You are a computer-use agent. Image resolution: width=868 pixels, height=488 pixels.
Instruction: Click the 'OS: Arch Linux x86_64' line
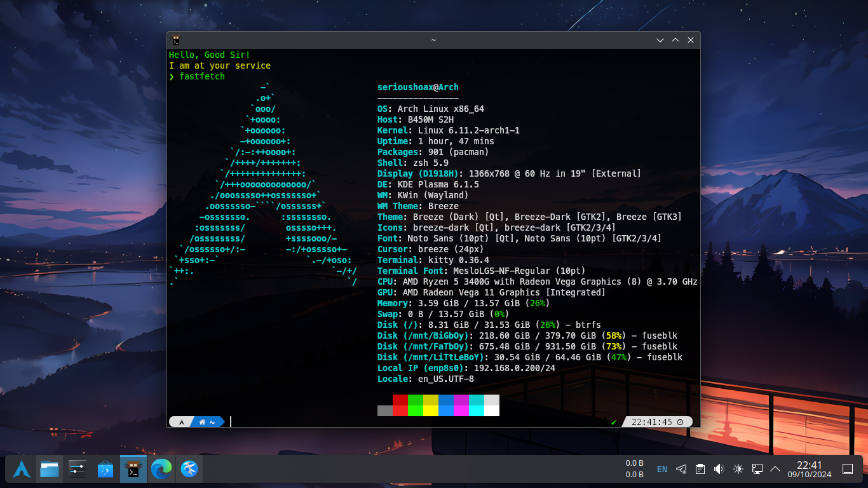pos(431,109)
